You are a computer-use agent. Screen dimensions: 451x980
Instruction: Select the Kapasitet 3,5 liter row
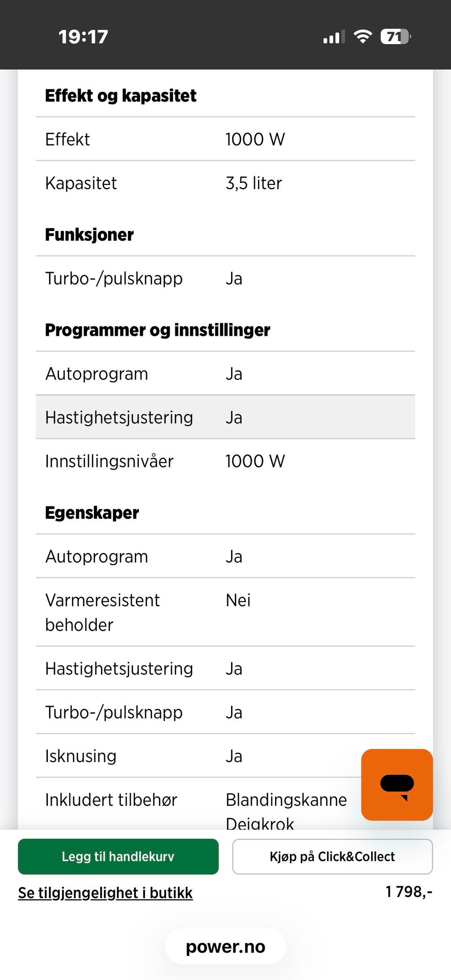tap(225, 183)
